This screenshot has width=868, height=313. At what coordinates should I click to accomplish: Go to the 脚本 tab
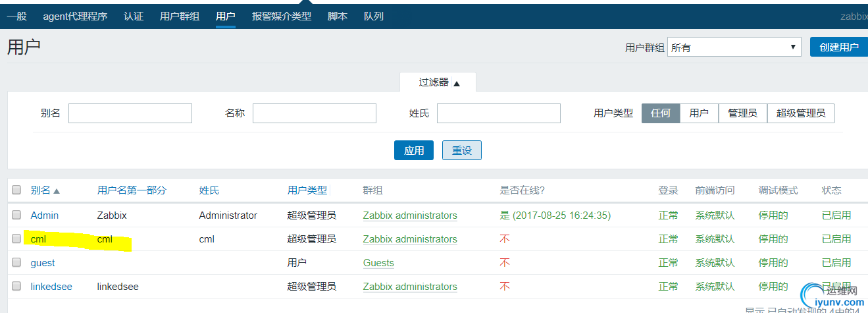click(x=338, y=16)
